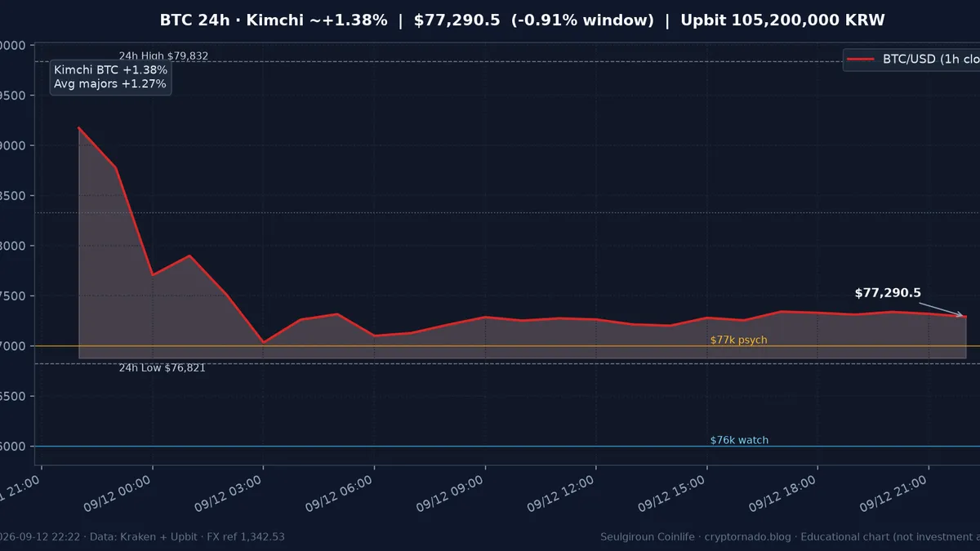Select the '24h High $79,832' label
The image size is (980, 551).
163,56
